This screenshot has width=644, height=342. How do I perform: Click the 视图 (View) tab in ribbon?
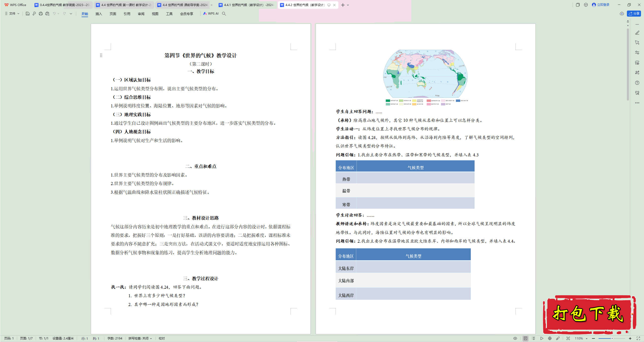(154, 14)
